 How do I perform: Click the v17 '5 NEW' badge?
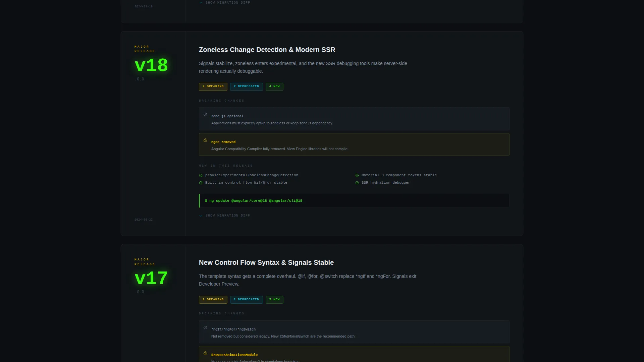tap(274, 300)
